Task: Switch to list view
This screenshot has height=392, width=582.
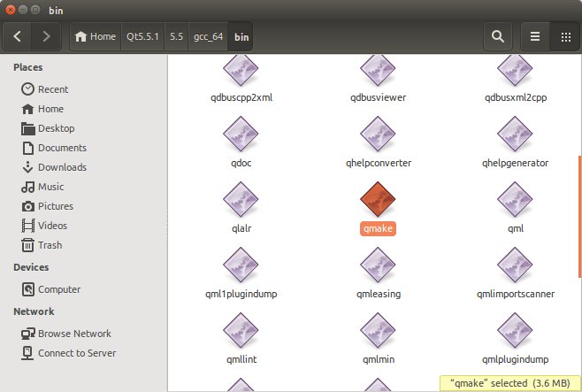Action: [x=535, y=36]
